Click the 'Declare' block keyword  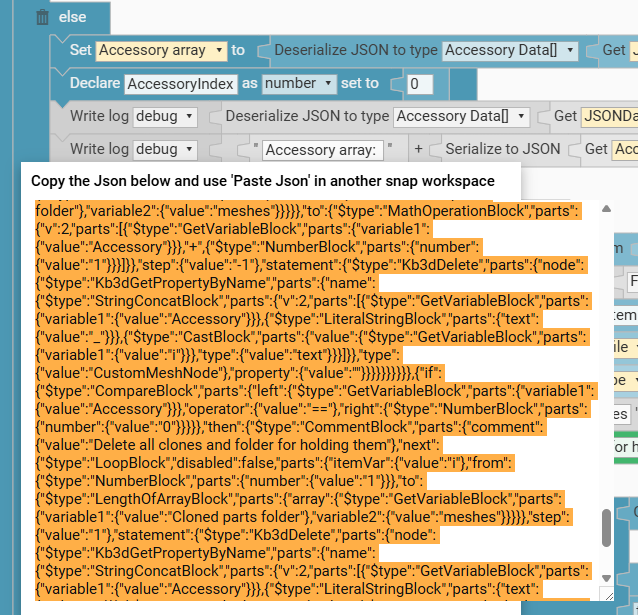click(95, 83)
